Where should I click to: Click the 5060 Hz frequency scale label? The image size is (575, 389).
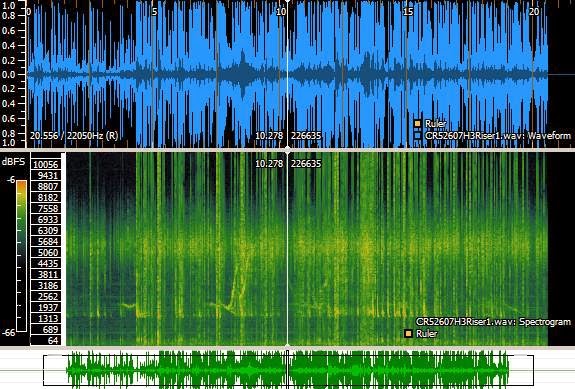click(48, 252)
